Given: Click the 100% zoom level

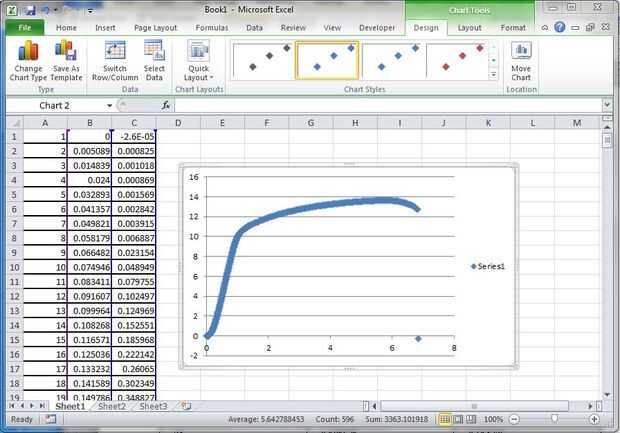Looking at the screenshot, I should pos(493,419).
